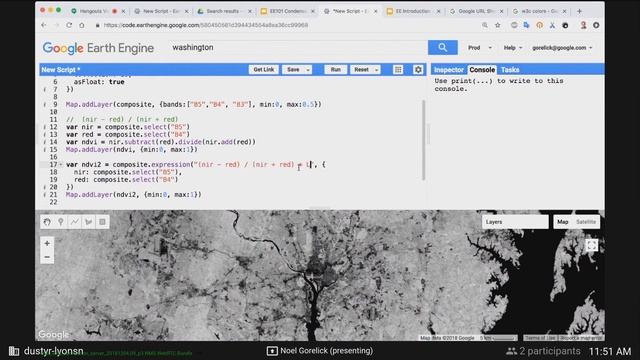Screen dimensions: 640x360
Task: Bookmark page with star icon
Action: point(498,25)
